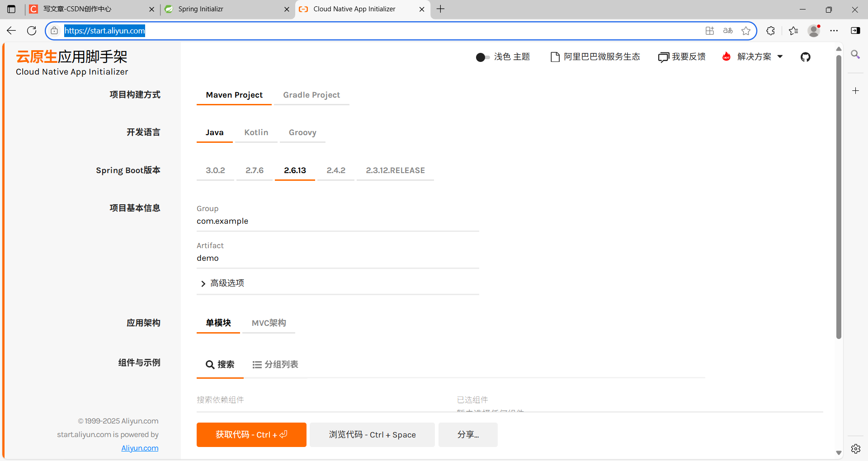This screenshot has width=868, height=461.
Task: Expand the 解决方案 solutions dropdown
Action: click(x=753, y=57)
